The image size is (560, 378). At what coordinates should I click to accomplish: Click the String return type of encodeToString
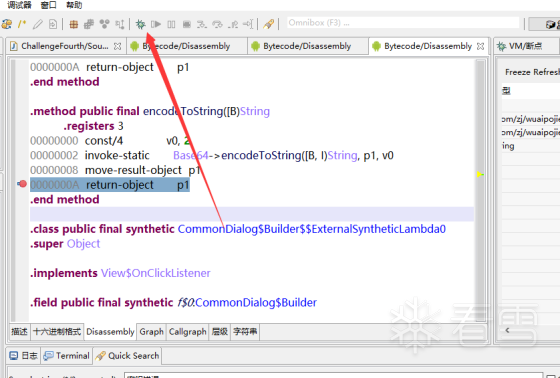pyautogui.click(x=255, y=111)
